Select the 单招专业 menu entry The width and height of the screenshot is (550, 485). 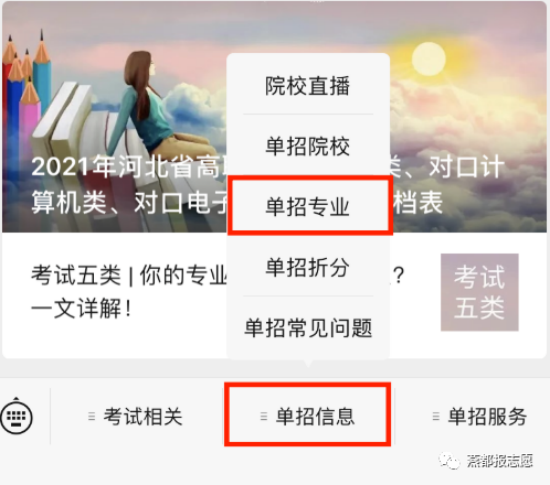click(309, 206)
